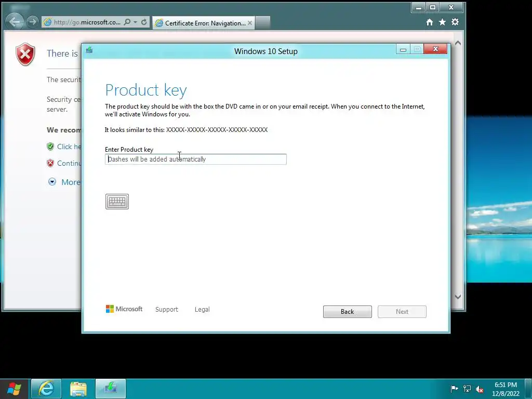Image resolution: width=532 pixels, height=399 pixels.
Task: Click the red shield 'Continu...' link
Action: pos(69,163)
